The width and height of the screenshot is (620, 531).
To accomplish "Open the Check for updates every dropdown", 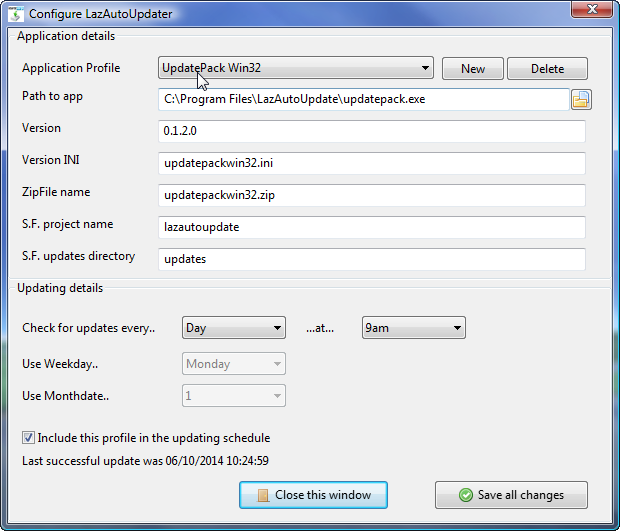I will coord(234,327).
